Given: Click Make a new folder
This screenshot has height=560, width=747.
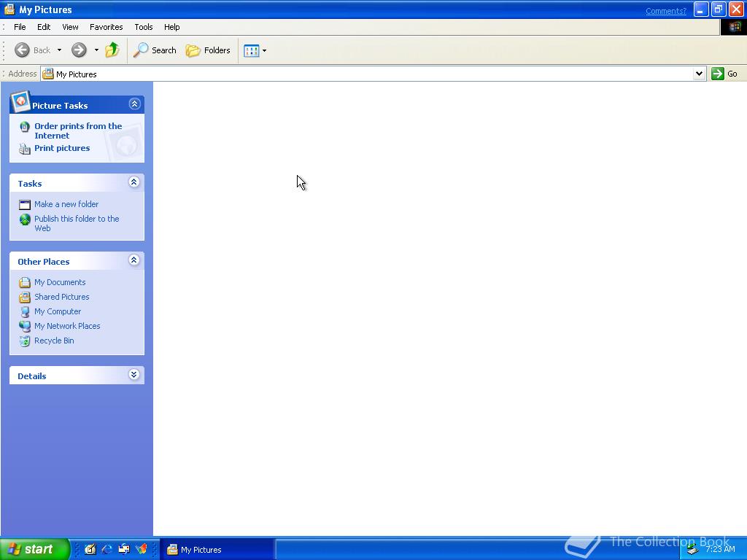Looking at the screenshot, I should tap(66, 204).
